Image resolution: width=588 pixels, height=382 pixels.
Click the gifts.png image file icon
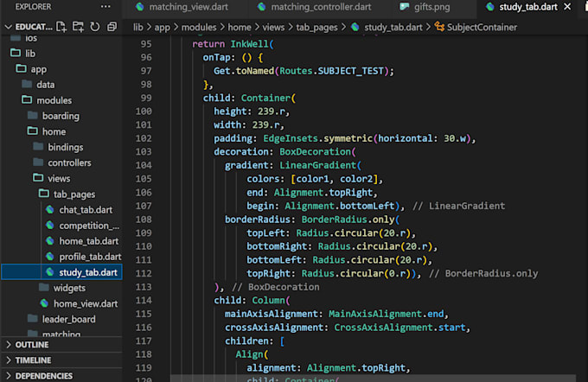point(404,7)
